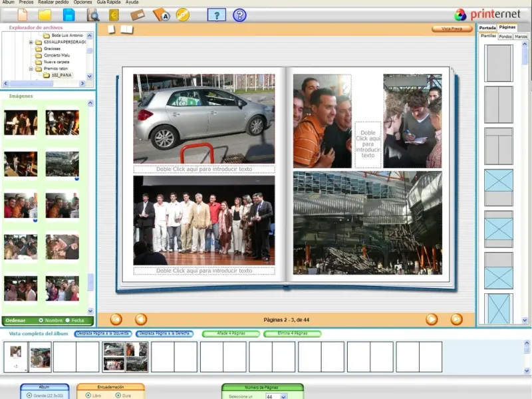Switch to double-page view icon above the album

point(126,29)
